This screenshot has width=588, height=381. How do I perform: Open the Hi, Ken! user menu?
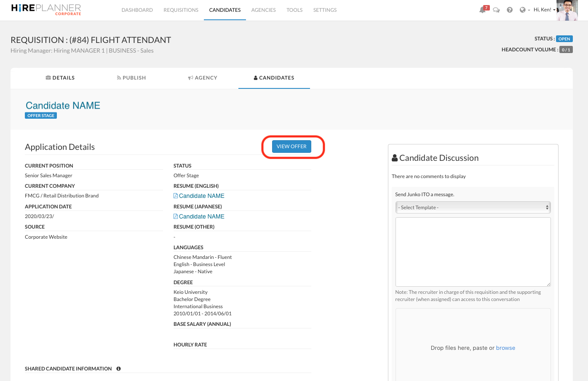point(544,10)
